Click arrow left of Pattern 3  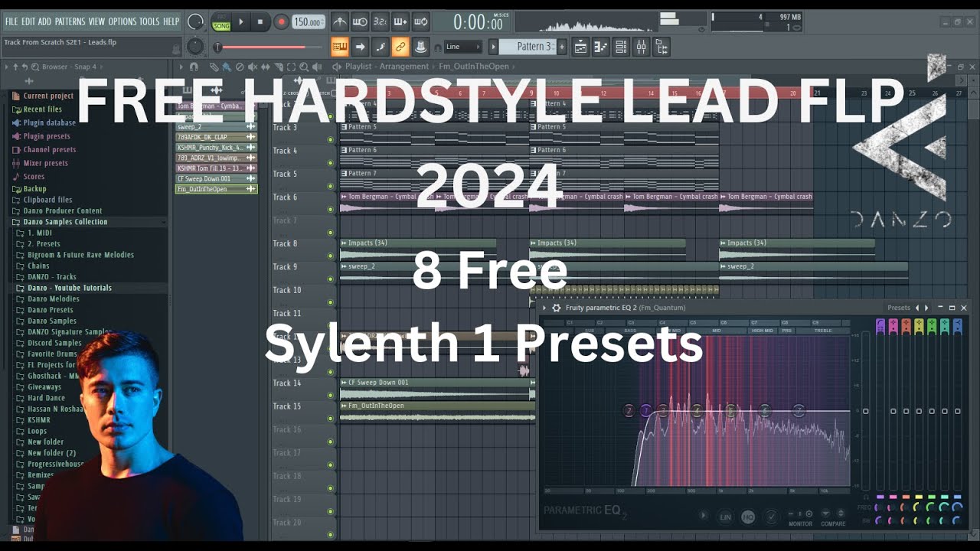click(494, 47)
